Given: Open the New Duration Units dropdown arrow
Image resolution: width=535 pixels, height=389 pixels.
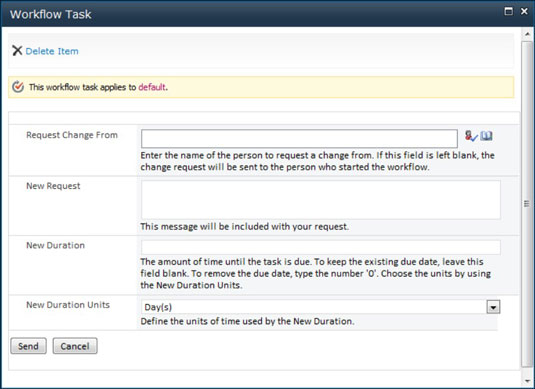Looking at the screenshot, I should pos(493,307).
